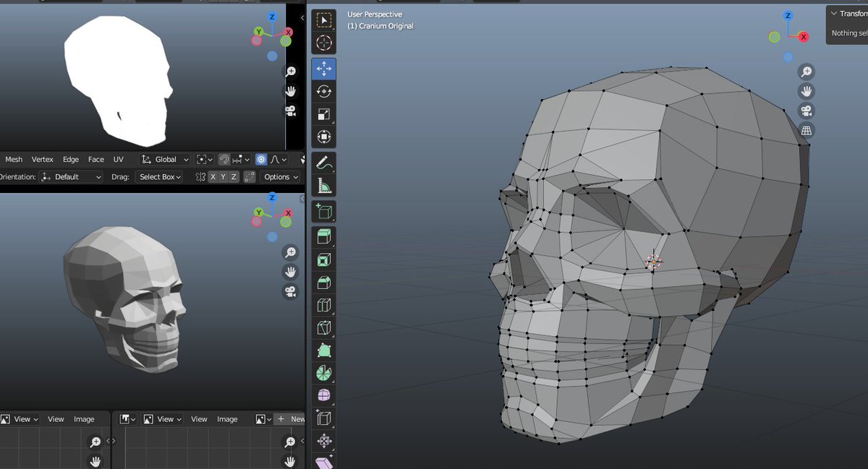868x469 pixels.
Task: Select the Poly Build tool
Action: (324, 351)
